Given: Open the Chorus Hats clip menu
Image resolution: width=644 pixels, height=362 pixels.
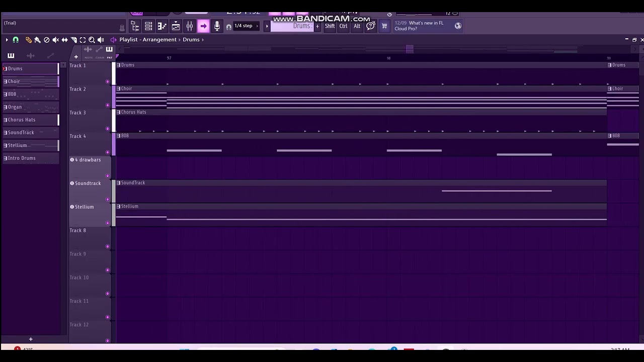Looking at the screenshot, I should click(x=119, y=112).
